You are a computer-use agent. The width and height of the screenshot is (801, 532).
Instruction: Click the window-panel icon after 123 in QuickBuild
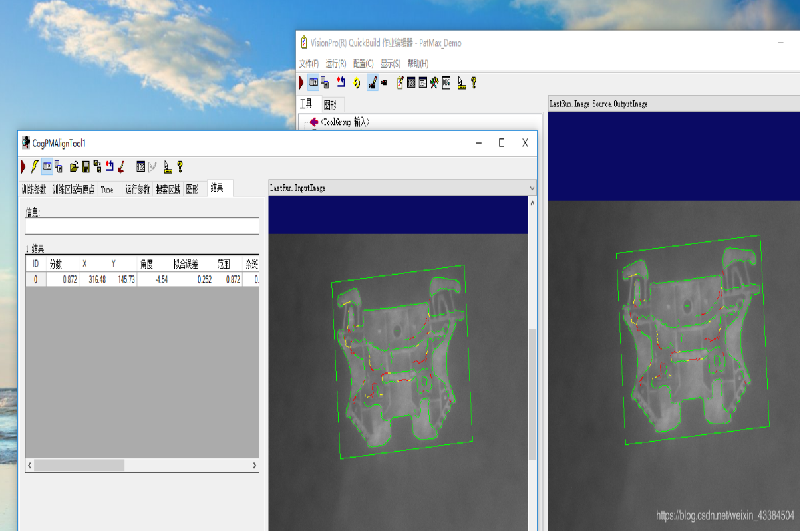click(422, 82)
